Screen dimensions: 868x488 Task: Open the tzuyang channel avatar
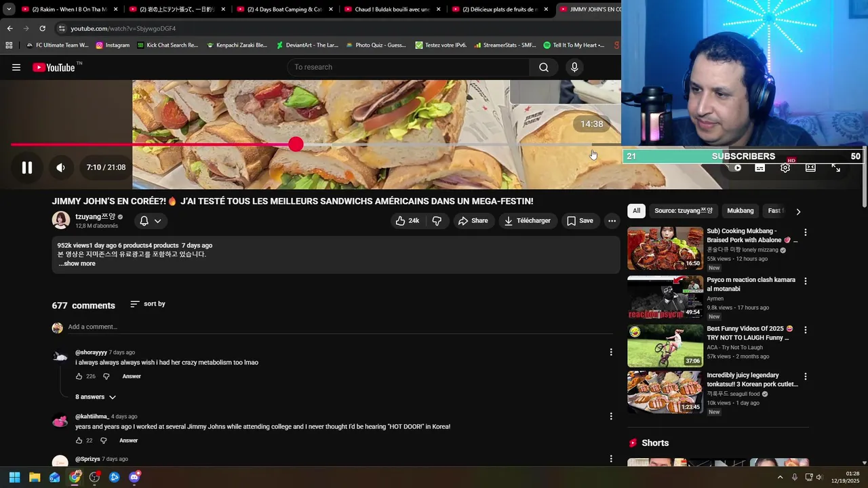coord(61,220)
